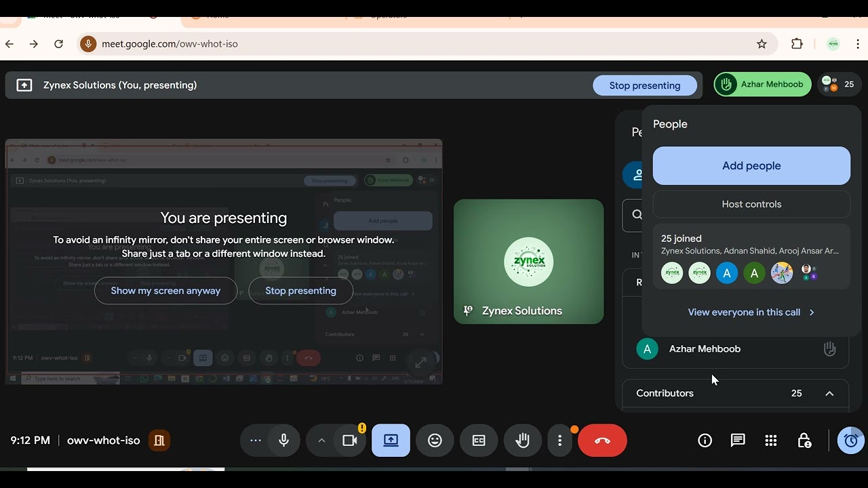Click the pin icon on Zynex Solutions tile
Viewport: 868px width, 488px height.
[468, 311]
